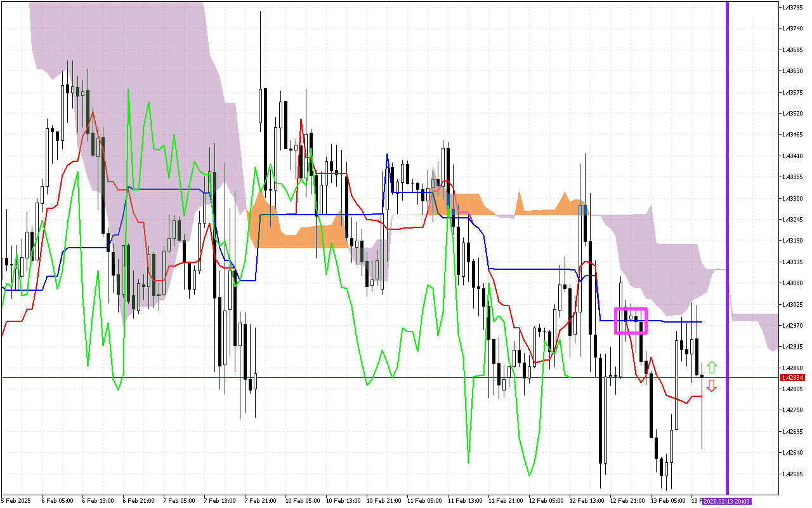Image resolution: width=812 pixels, height=508 pixels.
Task: Click the 1.43410 price axis label
Action: click(x=792, y=156)
